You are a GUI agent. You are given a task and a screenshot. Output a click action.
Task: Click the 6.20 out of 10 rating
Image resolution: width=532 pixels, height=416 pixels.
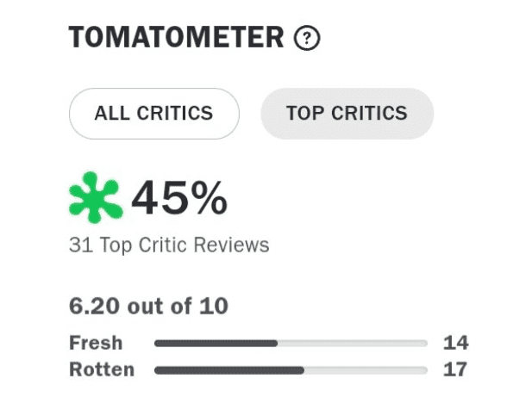tap(148, 306)
